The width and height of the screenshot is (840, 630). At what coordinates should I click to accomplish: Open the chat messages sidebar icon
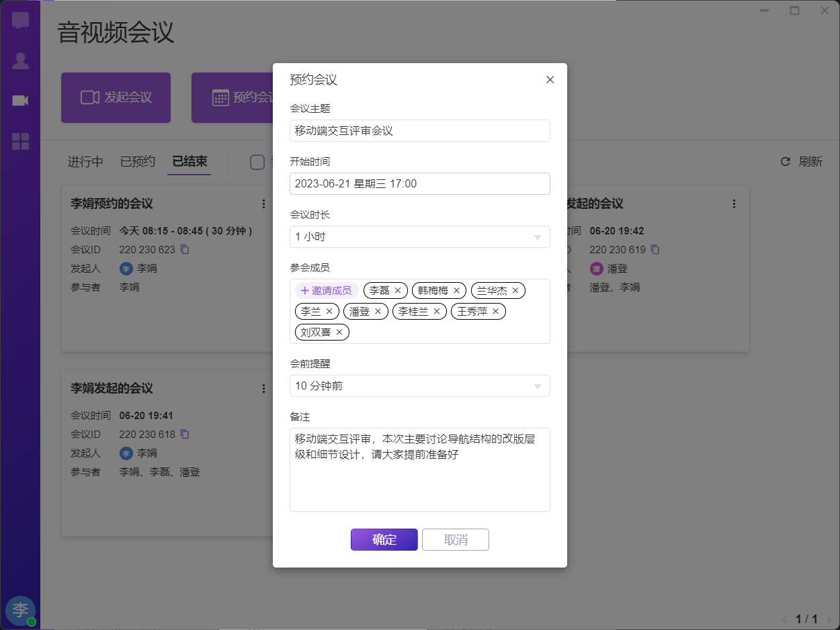tap(20, 20)
